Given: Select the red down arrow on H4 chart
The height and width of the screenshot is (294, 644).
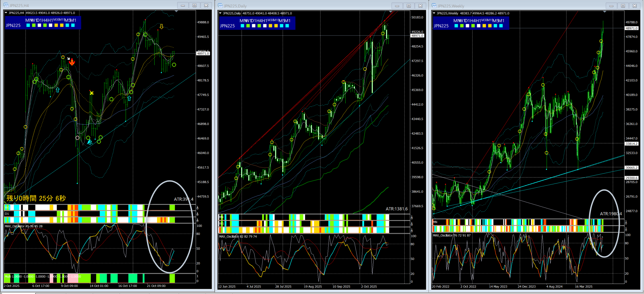Looking at the screenshot, I should (72, 63).
